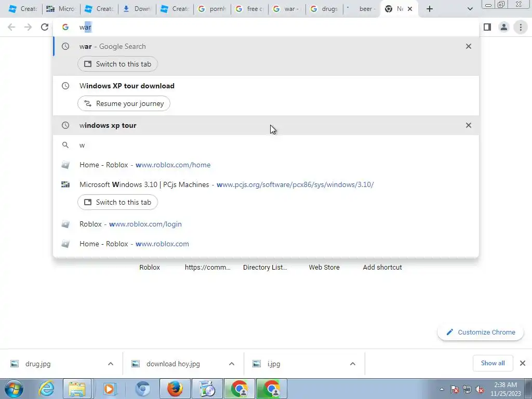Expand options for drug.jpg download
Viewport: 532px width, 399px height.
[x=111, y=364]
